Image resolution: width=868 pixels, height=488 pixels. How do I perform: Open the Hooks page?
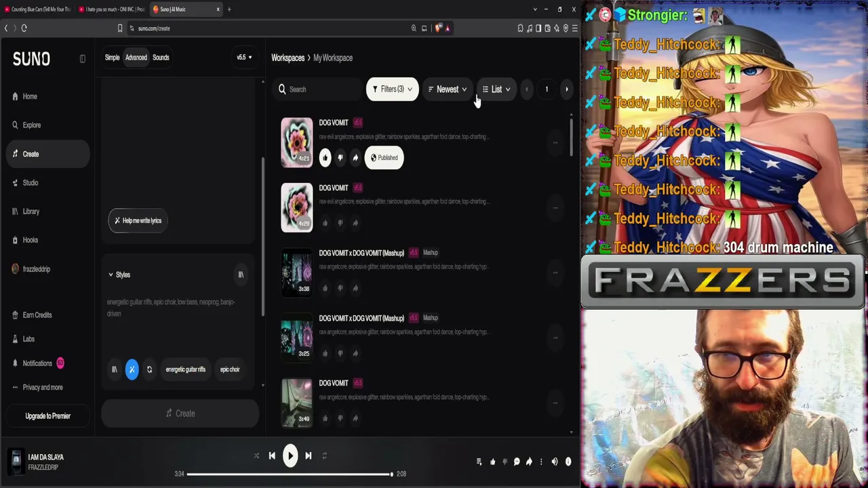coord(30,240)
